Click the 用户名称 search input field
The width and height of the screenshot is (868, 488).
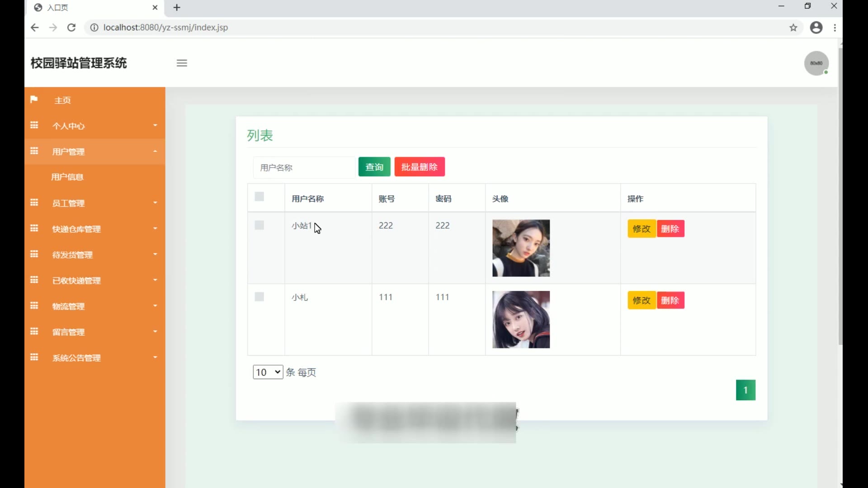304,168
